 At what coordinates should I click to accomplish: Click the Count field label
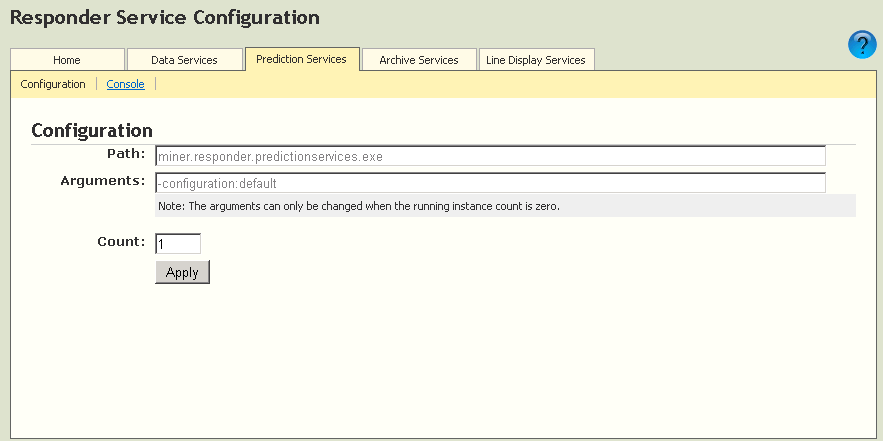point(121,241)
